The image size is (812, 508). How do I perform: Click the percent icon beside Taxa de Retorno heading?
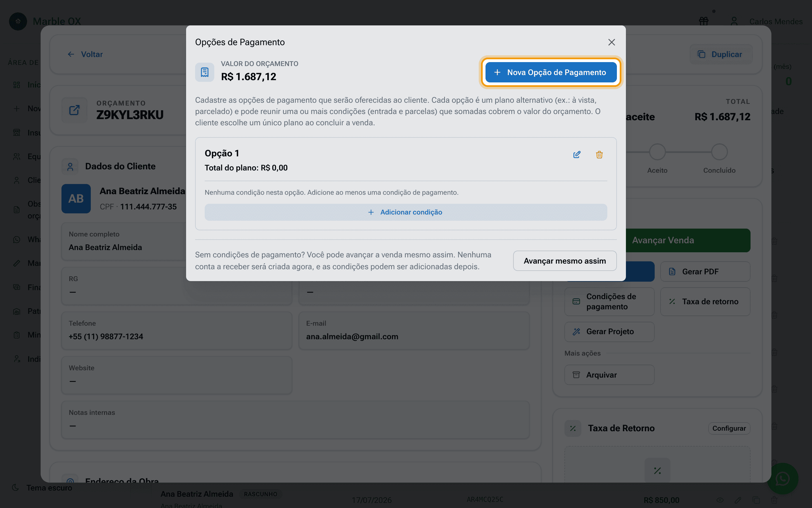click(573, 428)
